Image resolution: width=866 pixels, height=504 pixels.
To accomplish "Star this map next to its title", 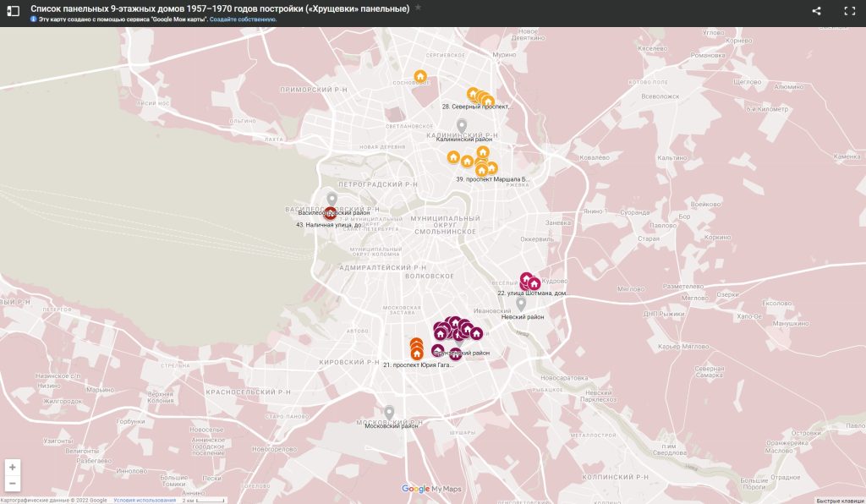I will pos(418,8).
